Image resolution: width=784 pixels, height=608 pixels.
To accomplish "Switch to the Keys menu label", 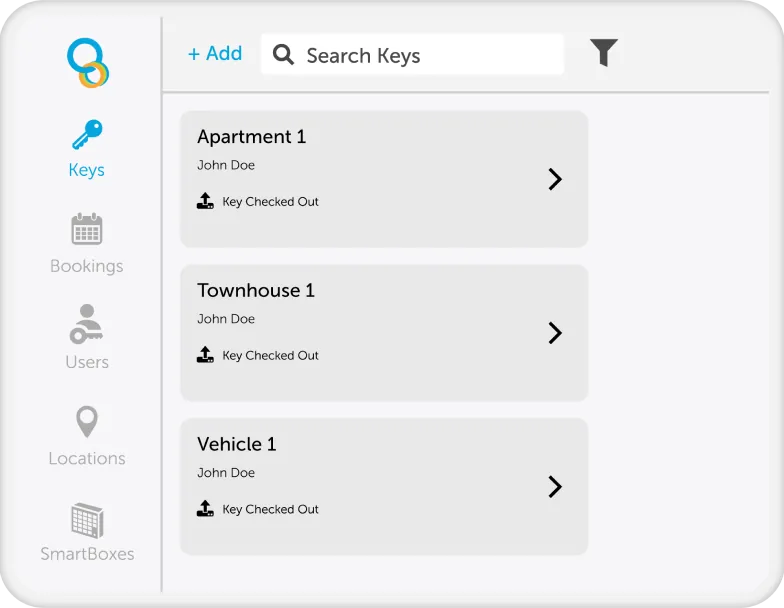I will pos(86,170).
